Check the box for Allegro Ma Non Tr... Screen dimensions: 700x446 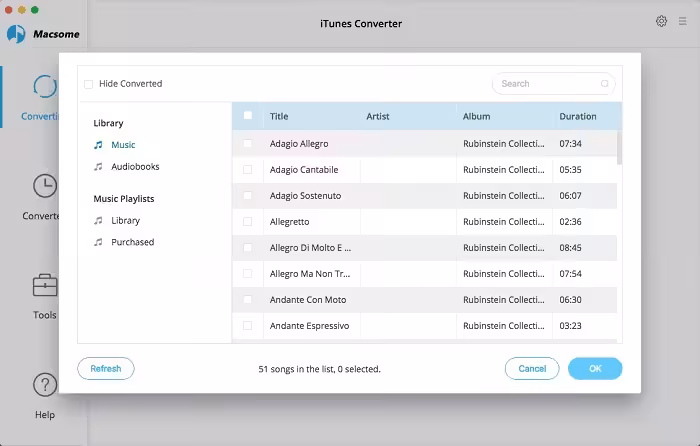247,274
